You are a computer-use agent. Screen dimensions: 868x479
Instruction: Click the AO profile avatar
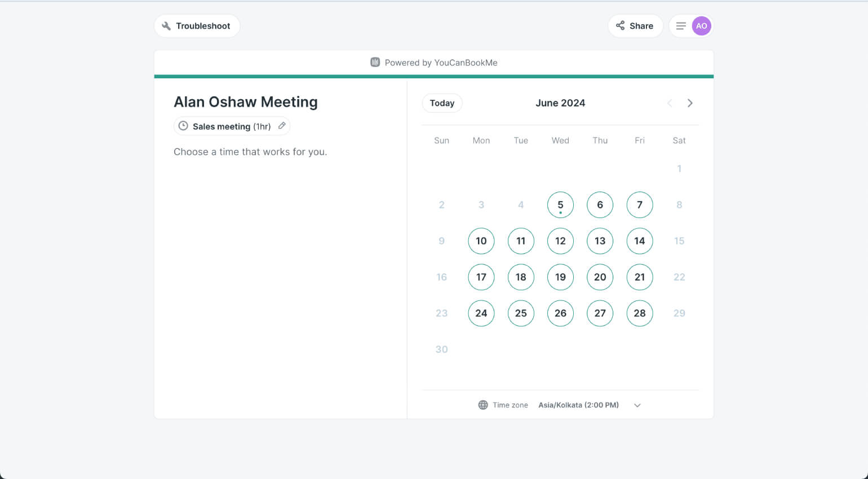(x=702, y=26)
